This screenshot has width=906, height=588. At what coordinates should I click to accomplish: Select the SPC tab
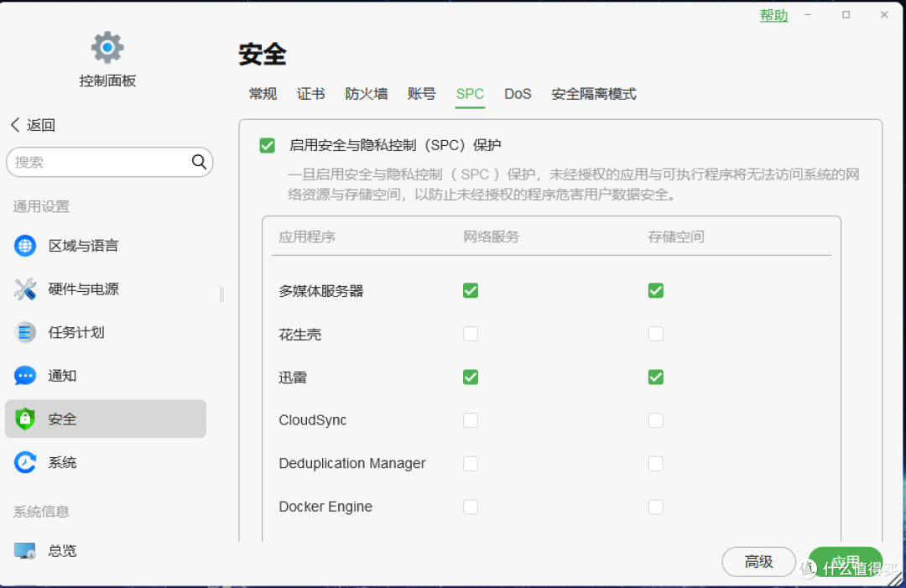[x=470, y=94]
